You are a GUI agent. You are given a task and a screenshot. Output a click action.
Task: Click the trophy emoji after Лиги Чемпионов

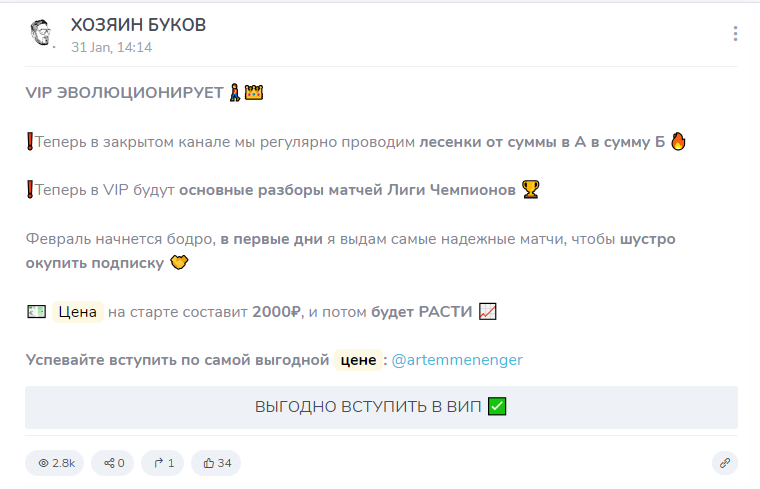tap(530, 189)
